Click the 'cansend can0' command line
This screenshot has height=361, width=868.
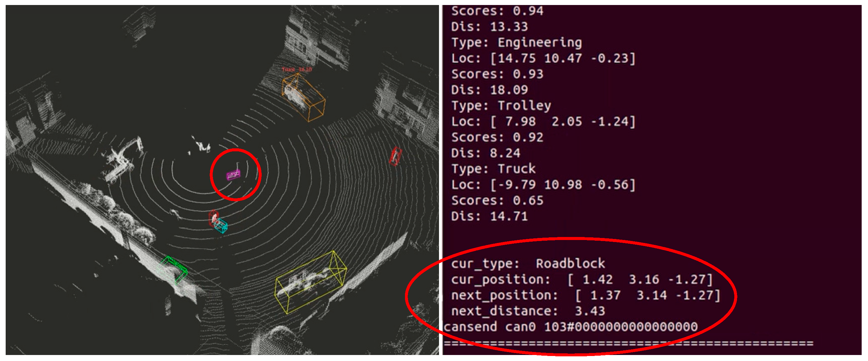(570, 327)
